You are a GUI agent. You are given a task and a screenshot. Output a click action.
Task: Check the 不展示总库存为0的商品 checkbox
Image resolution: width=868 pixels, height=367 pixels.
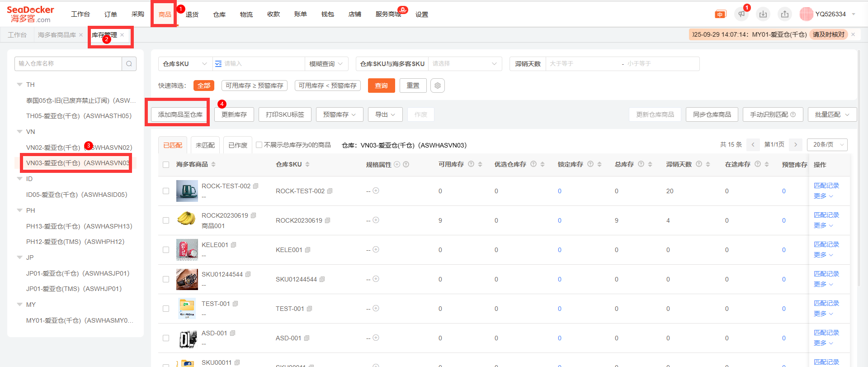(x=259, y=145)
